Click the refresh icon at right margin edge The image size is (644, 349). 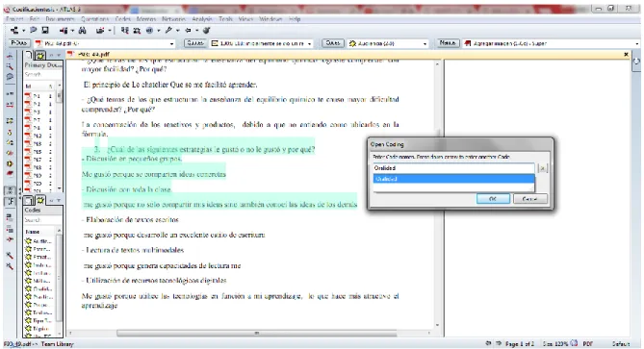[x=636, y=62]
